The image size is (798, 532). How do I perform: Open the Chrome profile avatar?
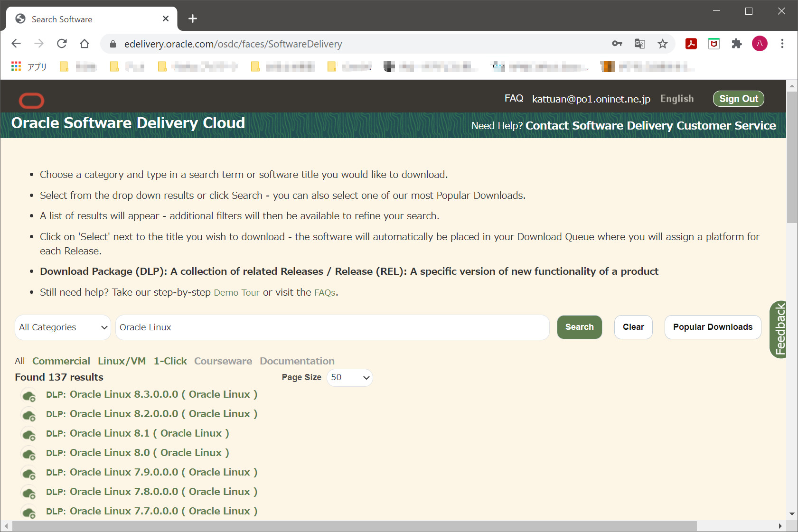point(760,44)
